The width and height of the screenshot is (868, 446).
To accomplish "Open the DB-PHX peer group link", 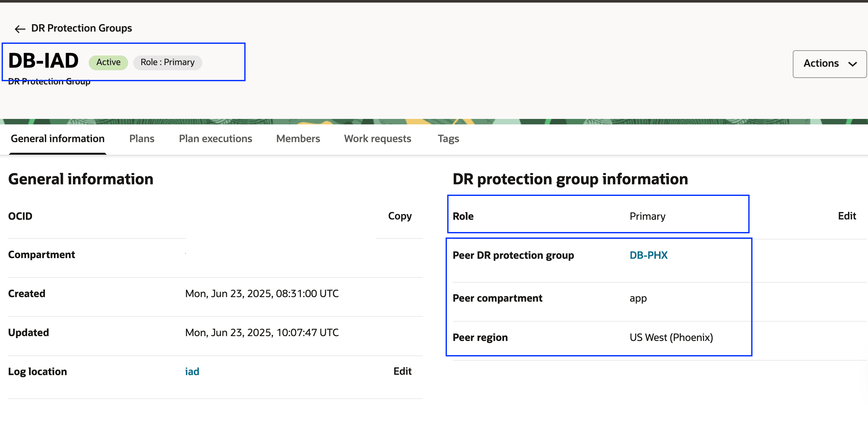I will 648,255.
